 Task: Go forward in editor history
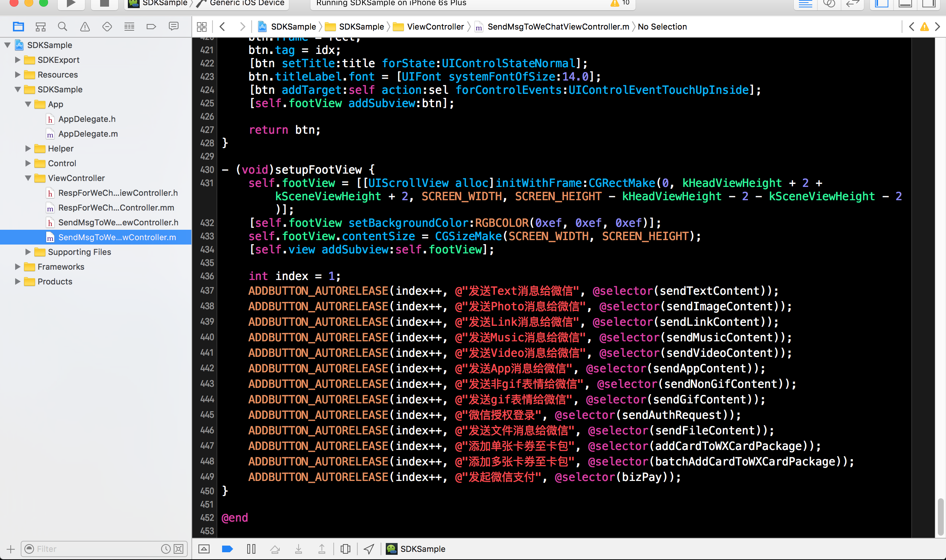pos(242,27)
